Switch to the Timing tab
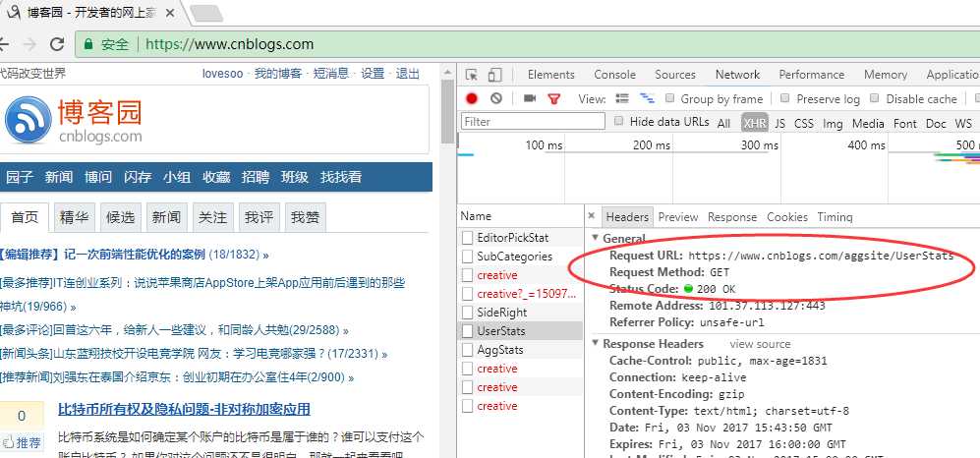Viewport: 980px width, 458px height. click(835, 217)
